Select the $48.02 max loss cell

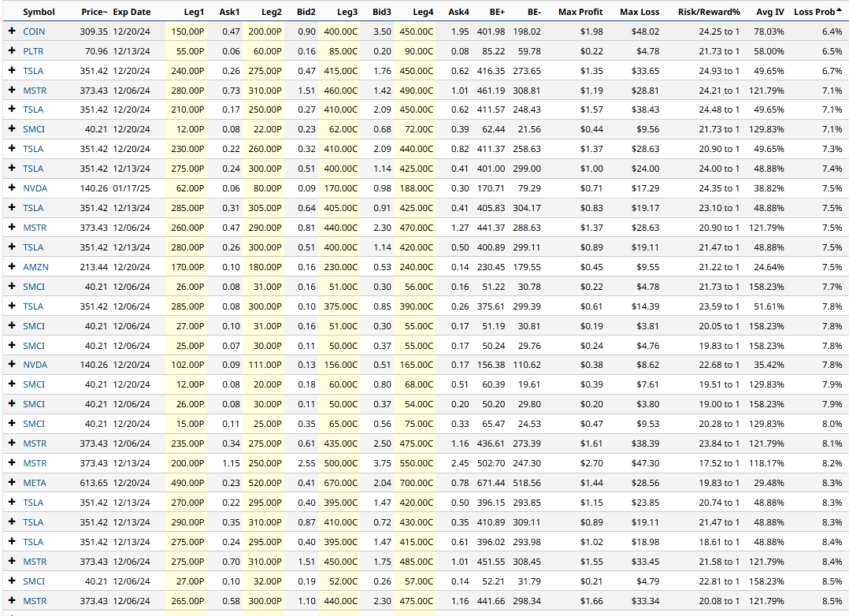646,32
